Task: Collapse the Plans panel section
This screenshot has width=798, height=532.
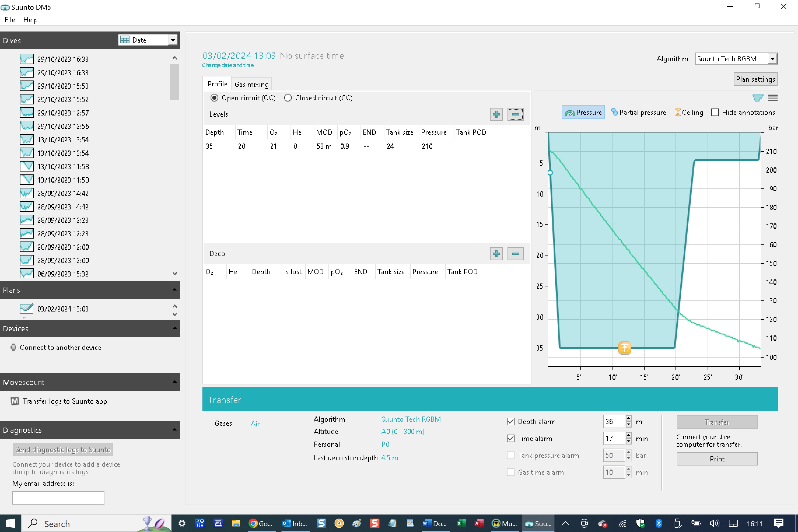Action: [174, 290]
